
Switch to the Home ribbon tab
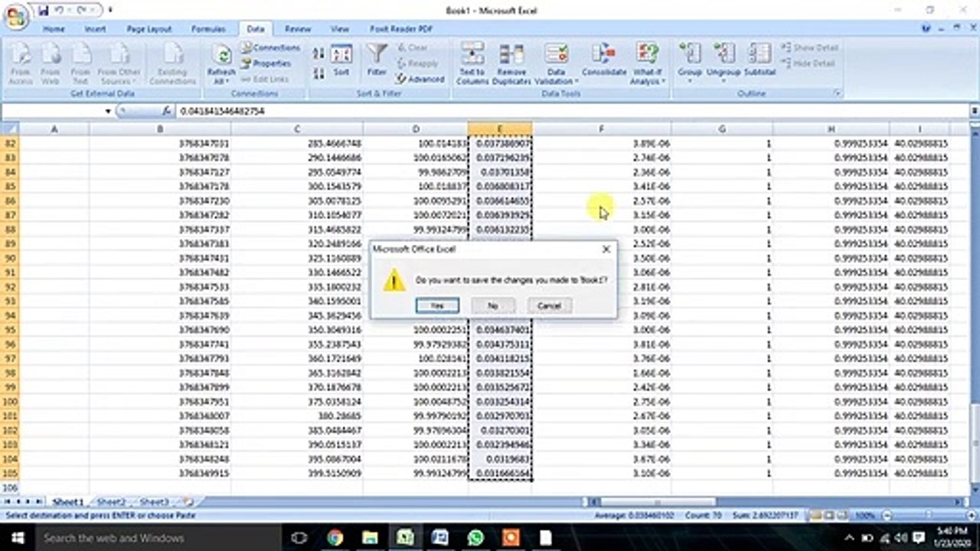click(54, 29)
